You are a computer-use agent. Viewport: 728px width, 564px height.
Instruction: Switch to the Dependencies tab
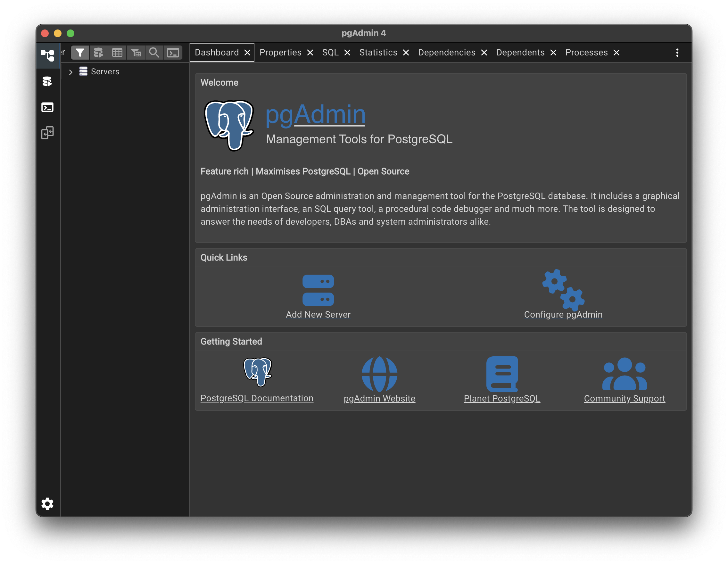click(x=446, y=53)
